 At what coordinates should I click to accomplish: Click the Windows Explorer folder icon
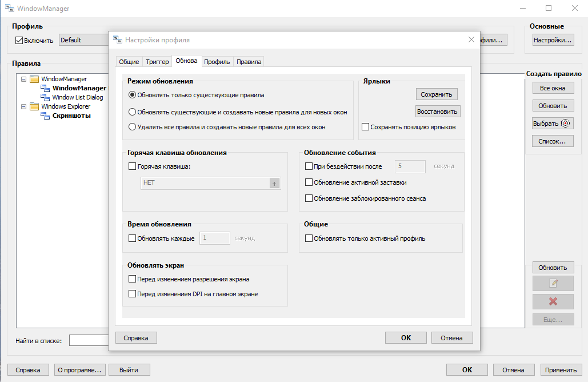[x=34, y=106]
